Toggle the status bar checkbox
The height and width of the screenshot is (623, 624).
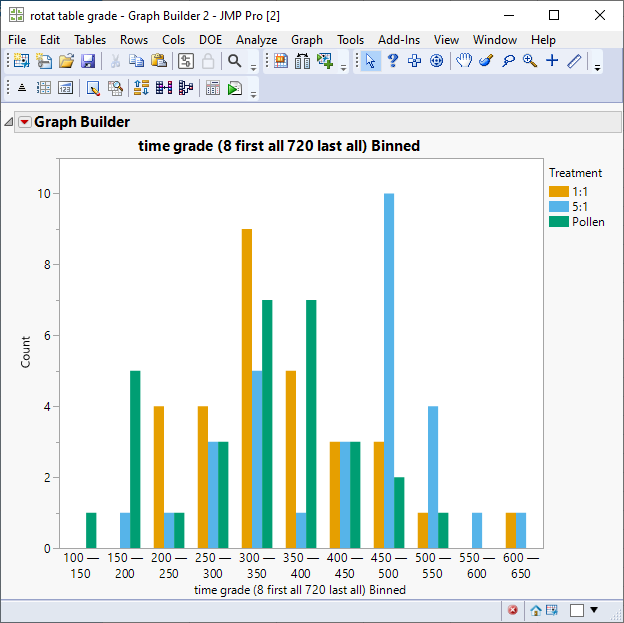(x=576, y=609)
